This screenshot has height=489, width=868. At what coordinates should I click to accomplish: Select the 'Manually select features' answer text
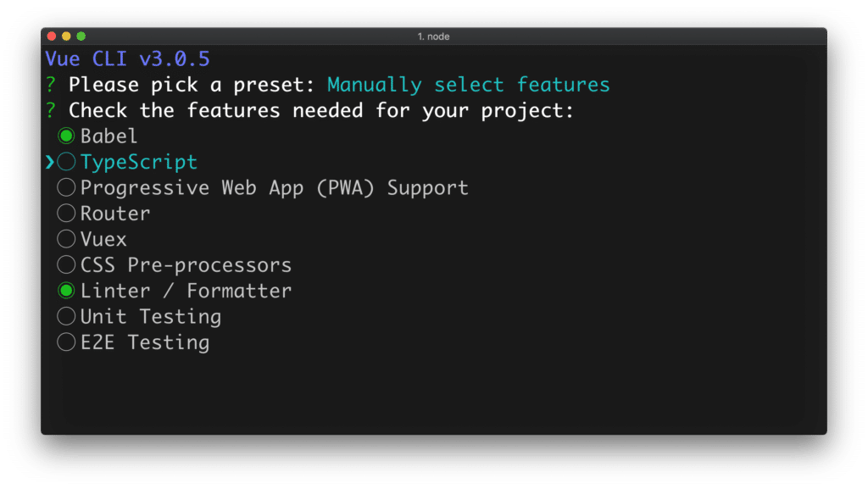[x=469, y=85]
